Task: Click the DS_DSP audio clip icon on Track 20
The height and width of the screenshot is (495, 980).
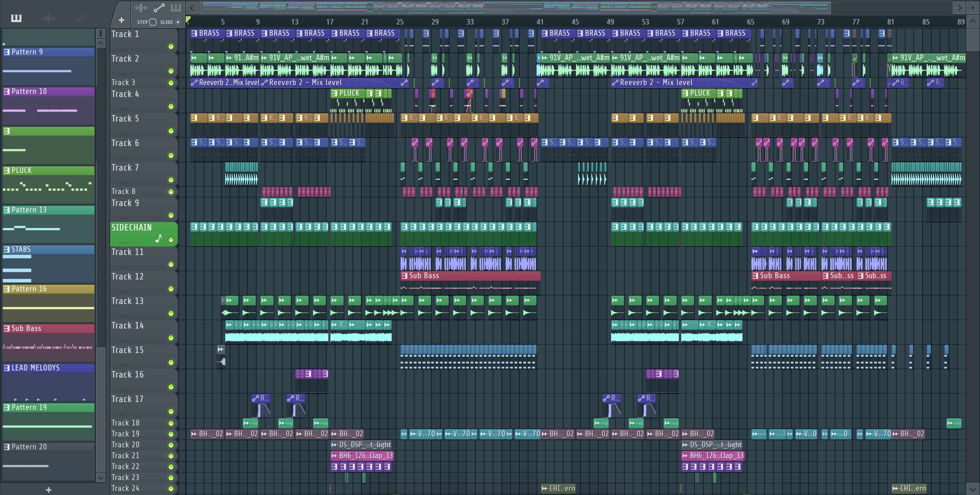Action: (x=334, y=445)
